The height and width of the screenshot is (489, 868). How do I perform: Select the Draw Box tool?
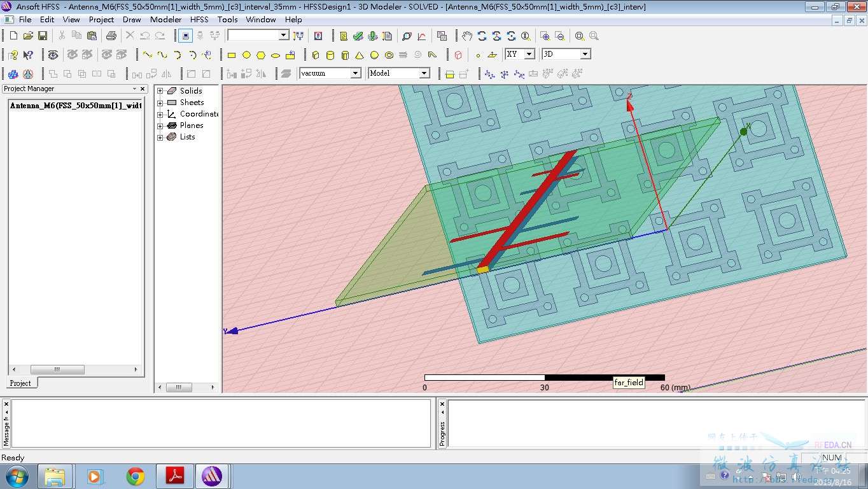pyautogui.click(x=316, y=55)
